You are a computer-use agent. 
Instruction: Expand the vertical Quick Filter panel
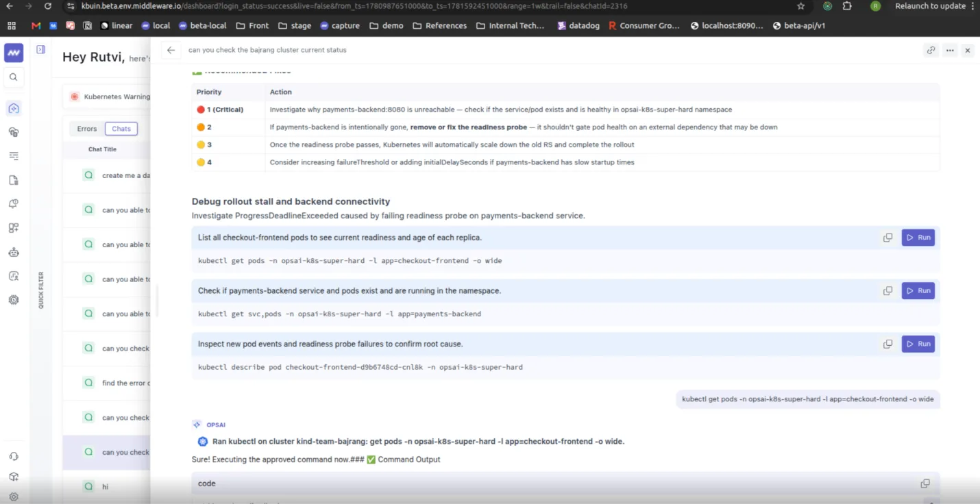pyautogui.click(x=41, y=290)
